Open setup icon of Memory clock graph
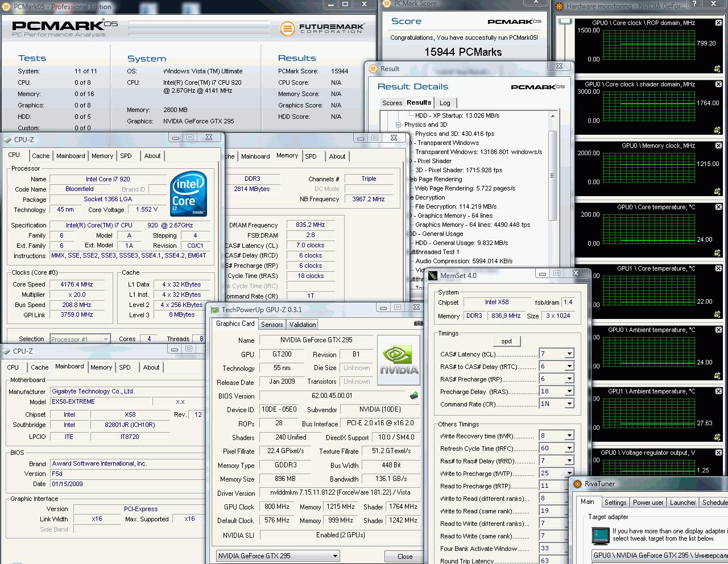This screenshot has height=564, width=728. tap(718, 192)
